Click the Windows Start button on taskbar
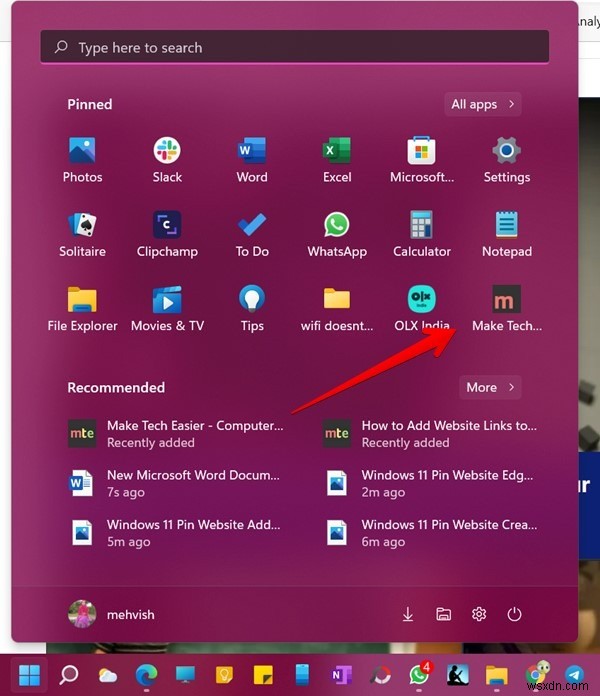The width and height of the screenshot is (600, 696). tap(30, 675)
